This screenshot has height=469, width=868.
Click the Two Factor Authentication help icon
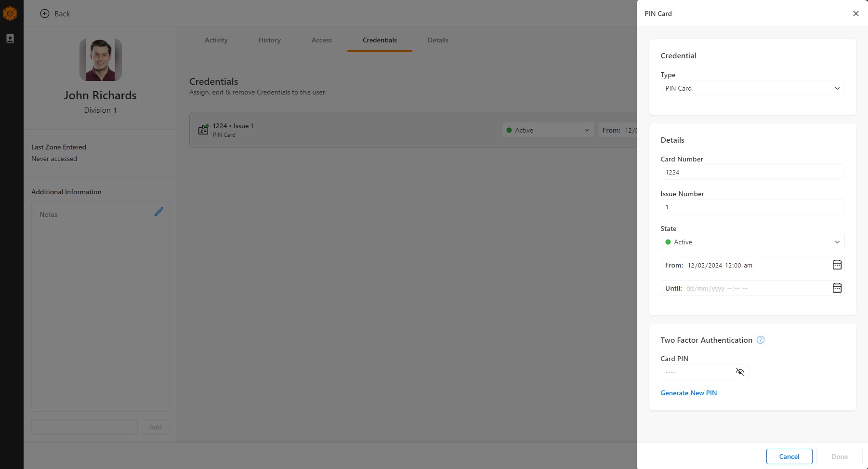[x=761, y=340]
